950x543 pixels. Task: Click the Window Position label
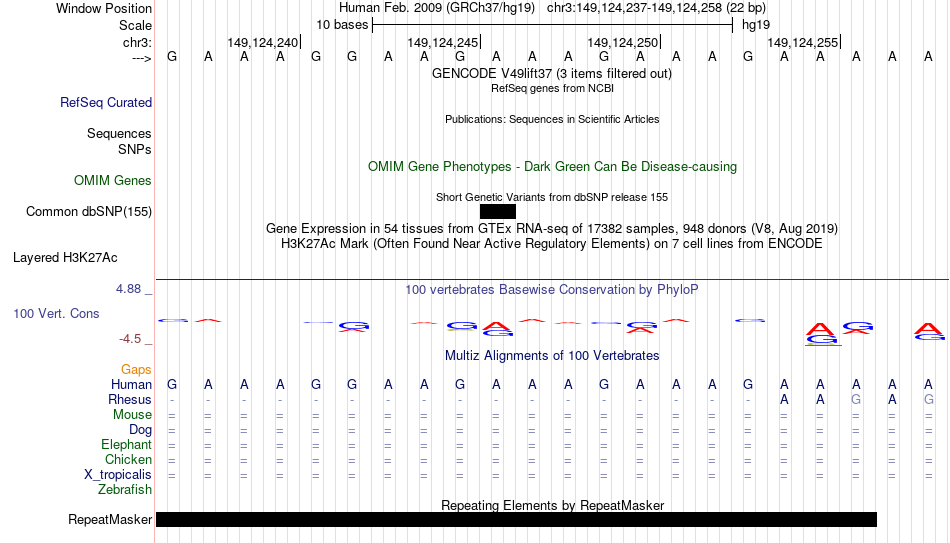[x=104, y=8]
